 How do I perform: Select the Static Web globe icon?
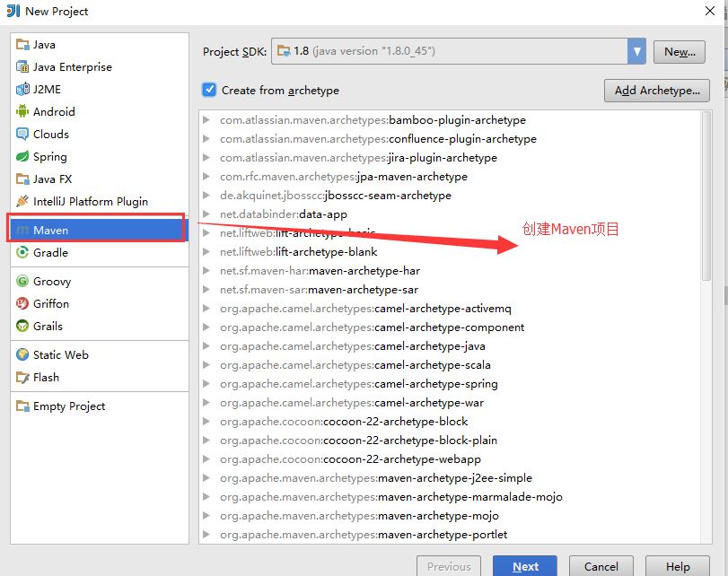coord(22,354)
